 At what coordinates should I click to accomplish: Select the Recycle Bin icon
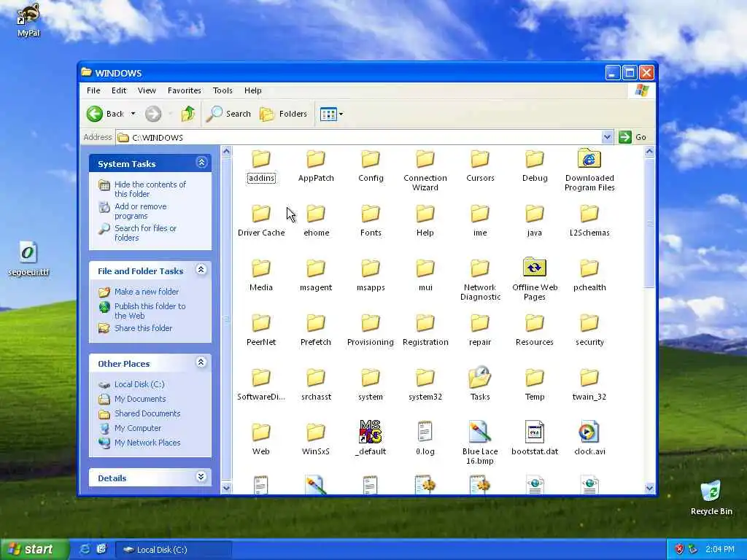point(711,497)
